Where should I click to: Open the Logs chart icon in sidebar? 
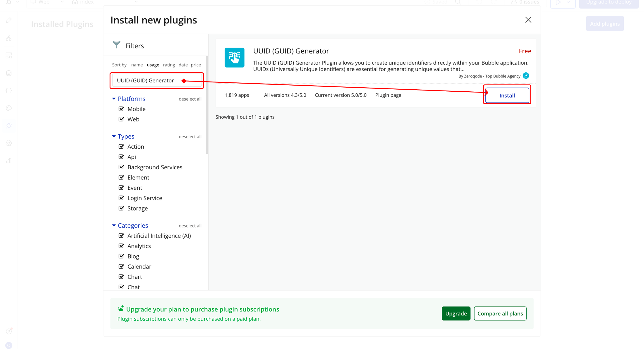(9, 161)
